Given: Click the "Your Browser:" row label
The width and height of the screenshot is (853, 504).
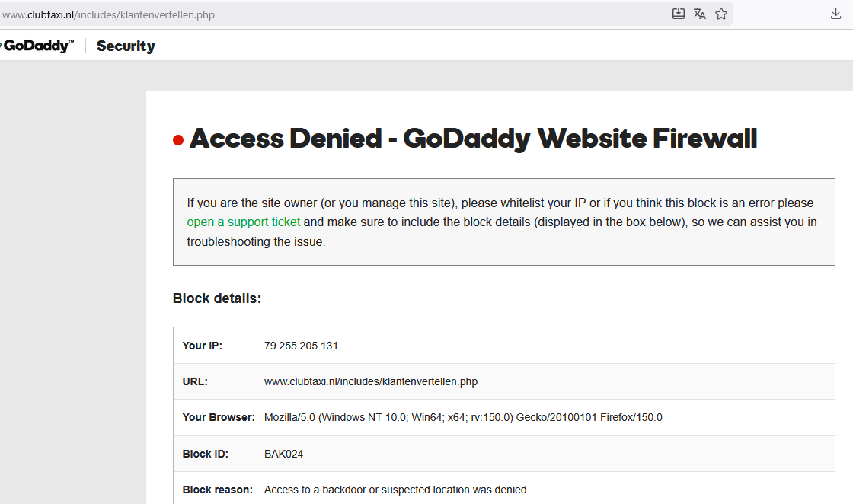Looking at the screenshot, I should 219,417.
